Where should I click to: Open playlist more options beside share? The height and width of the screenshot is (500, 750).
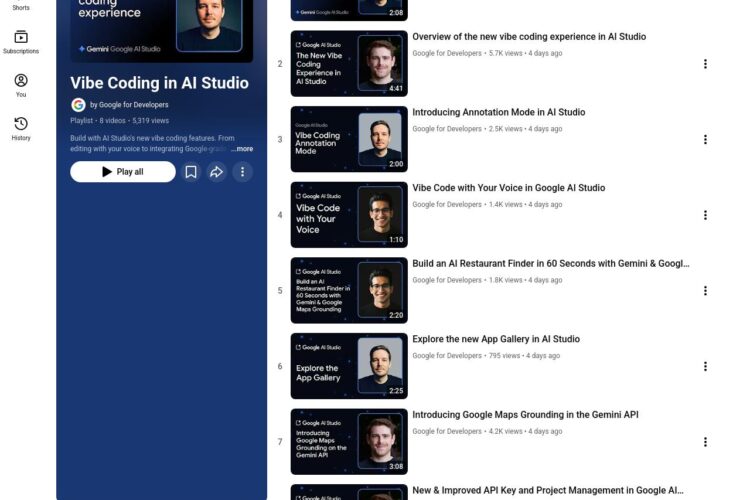pyautogui.click(x=243, y=172)
